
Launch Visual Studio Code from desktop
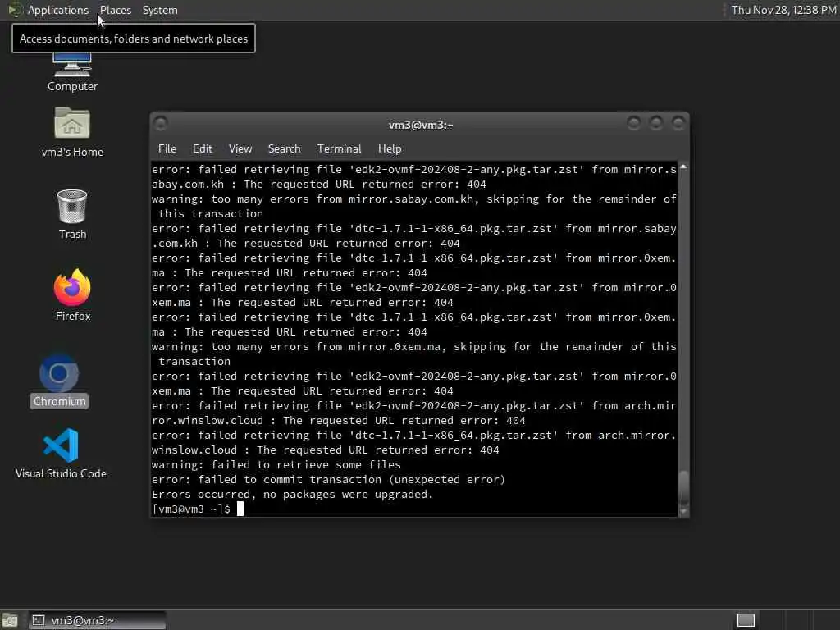click(x=61, y=454)
